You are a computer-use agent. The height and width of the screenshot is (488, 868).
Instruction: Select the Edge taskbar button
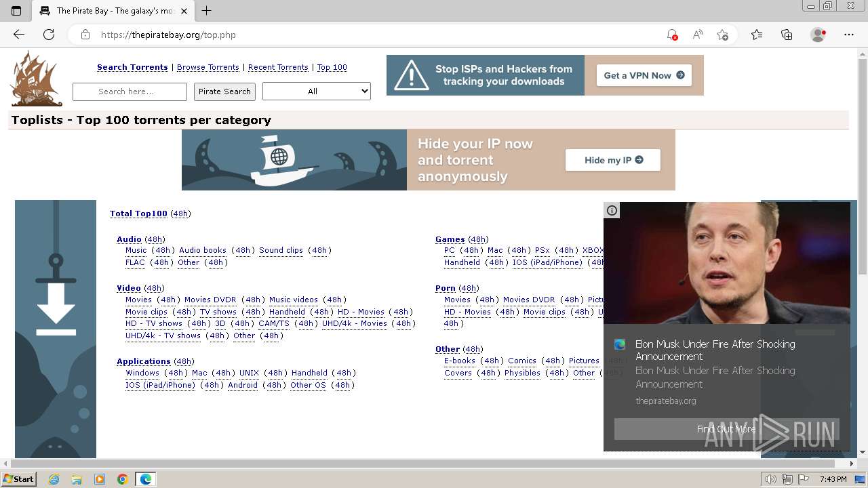pyautogui.click(x=146, y=479)
